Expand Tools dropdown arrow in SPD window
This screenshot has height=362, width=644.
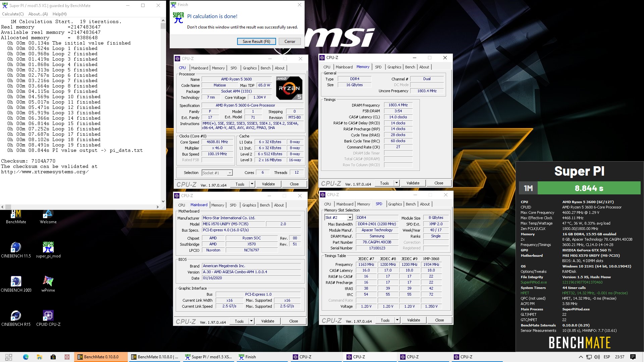click(x=397, y=320)
